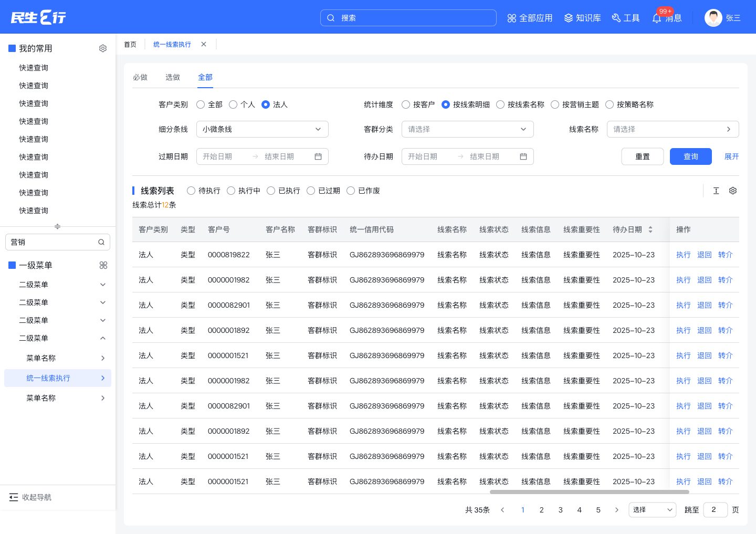Select 按策略名称 statistics dimension
Viewport: 756px width, 534px height.
(610, 104)
